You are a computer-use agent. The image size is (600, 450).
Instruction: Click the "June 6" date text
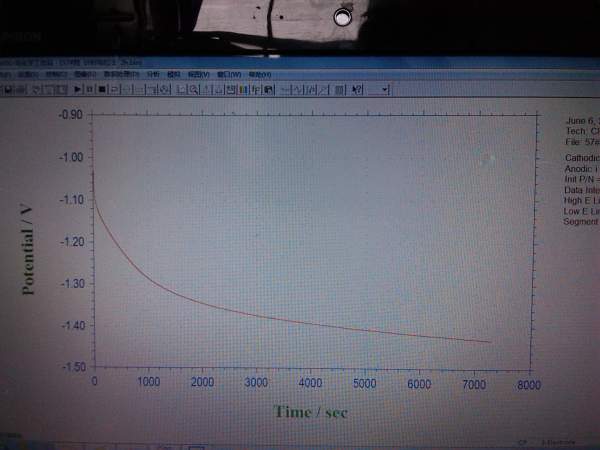point(582,121)
